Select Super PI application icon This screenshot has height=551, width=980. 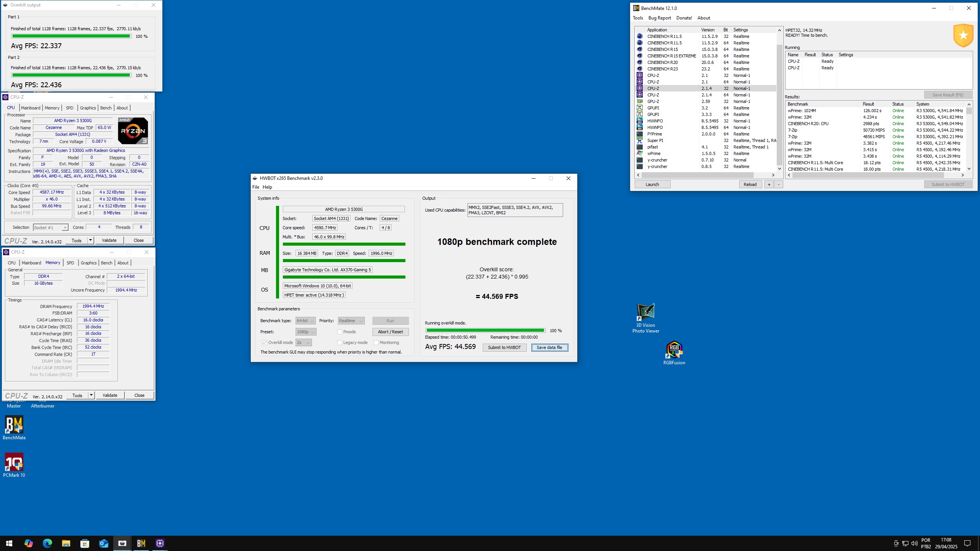640,140
